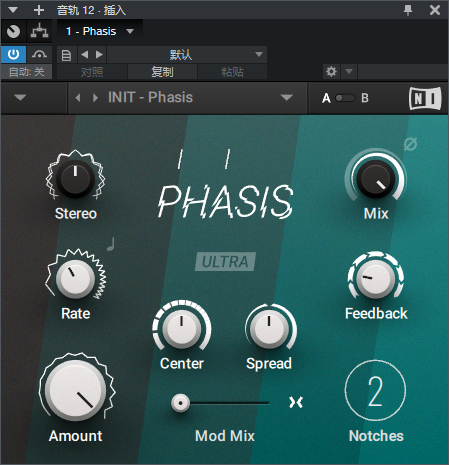449x465 pixels.
Task: Click the Mod Mix slider handle
Action: coord(180,403)
